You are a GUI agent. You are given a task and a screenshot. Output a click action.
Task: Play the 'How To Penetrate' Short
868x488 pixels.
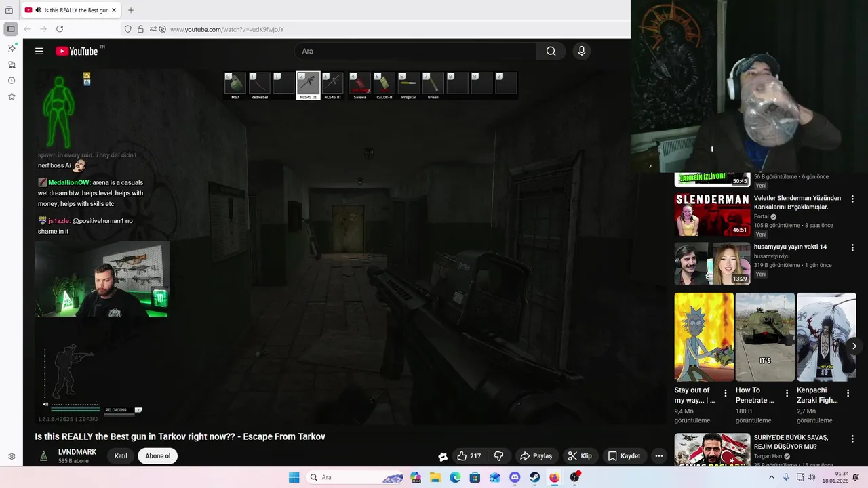coord(765,337)
